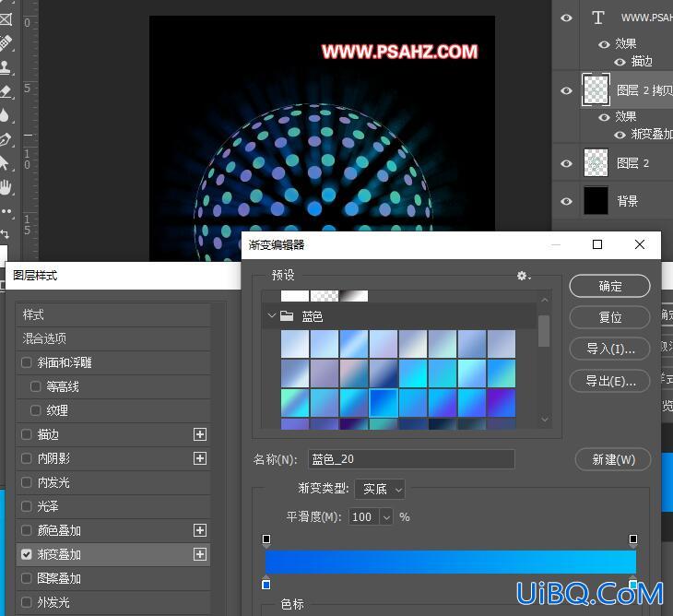
Task: Open the gradient presets gear menu
Action: [524, 276]
